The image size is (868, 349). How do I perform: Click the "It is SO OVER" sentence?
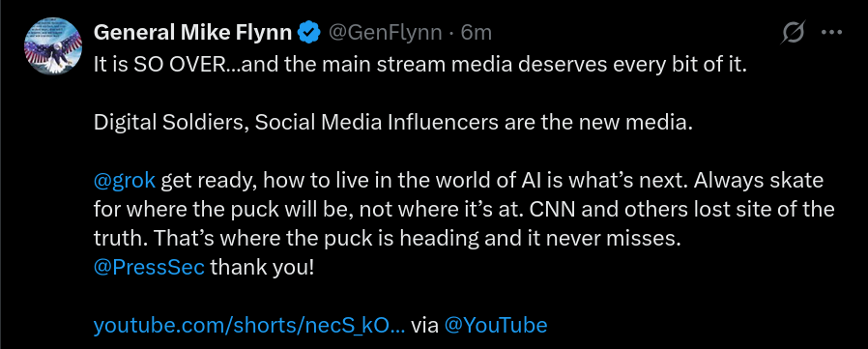pyautogui.click(x=420, y=65)
